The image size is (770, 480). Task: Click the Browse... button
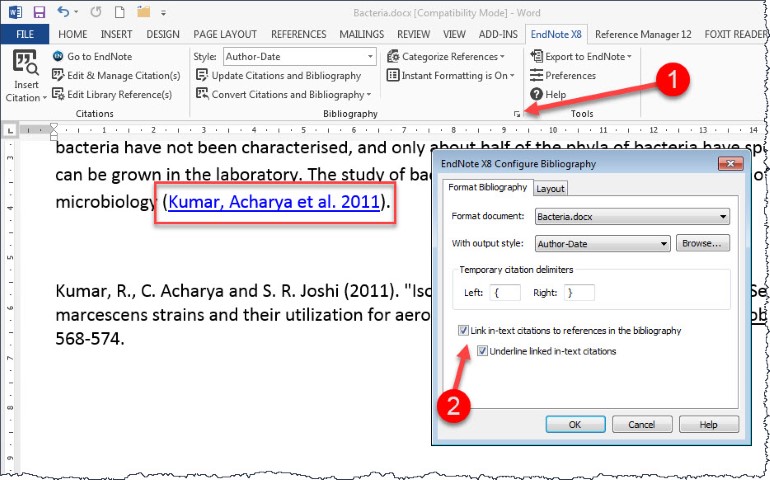pyautogui.click(x=703, y=243)
